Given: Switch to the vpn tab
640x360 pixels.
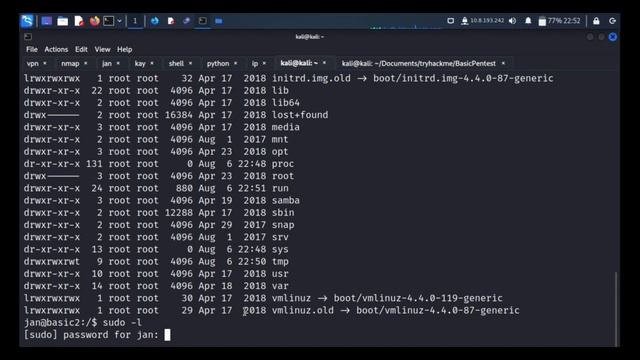Looking at the screenshot, I should pos(33,64).
